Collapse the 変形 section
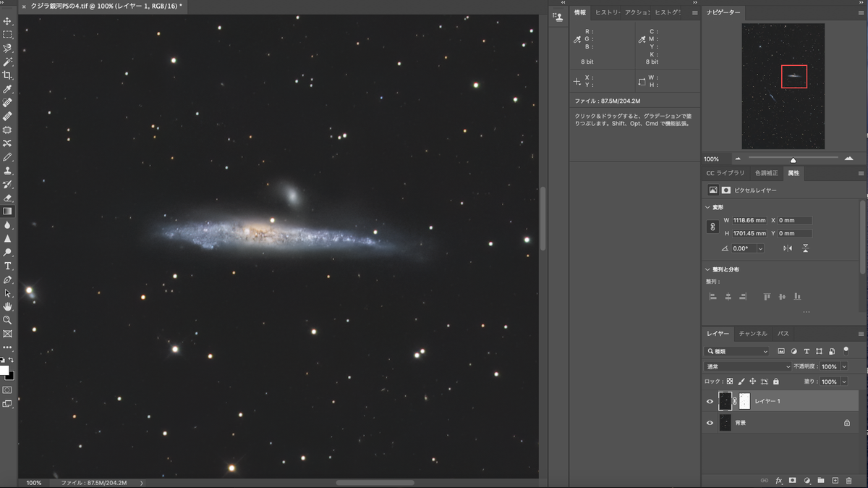The height and width of the screenshot is (488, 868). tap(708, 207)
